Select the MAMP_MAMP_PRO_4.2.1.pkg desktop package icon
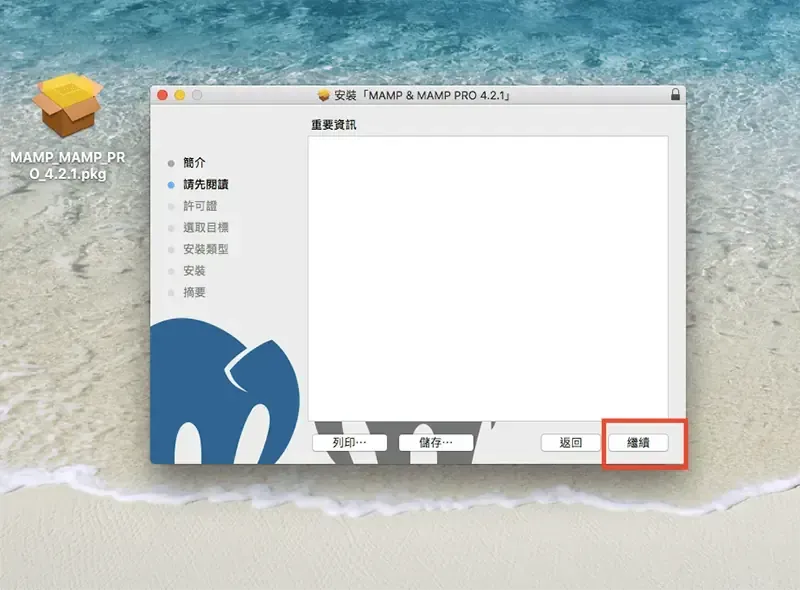 pos(67,106)
